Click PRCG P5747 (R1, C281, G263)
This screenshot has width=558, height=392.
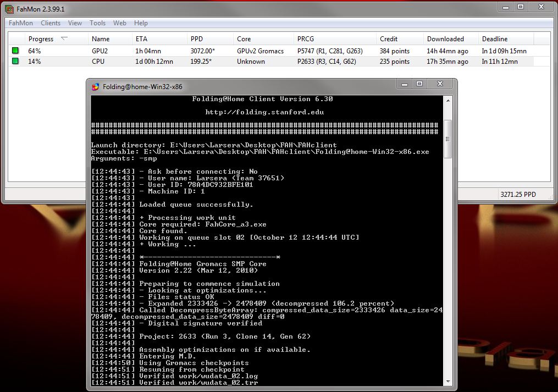pyautogui.click(x=330, y=51)
